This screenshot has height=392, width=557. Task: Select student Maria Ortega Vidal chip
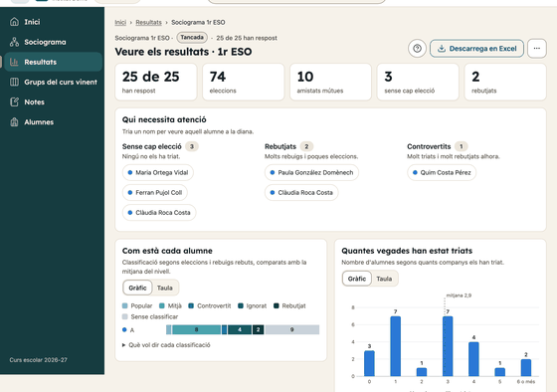click(x=158, y=172)
